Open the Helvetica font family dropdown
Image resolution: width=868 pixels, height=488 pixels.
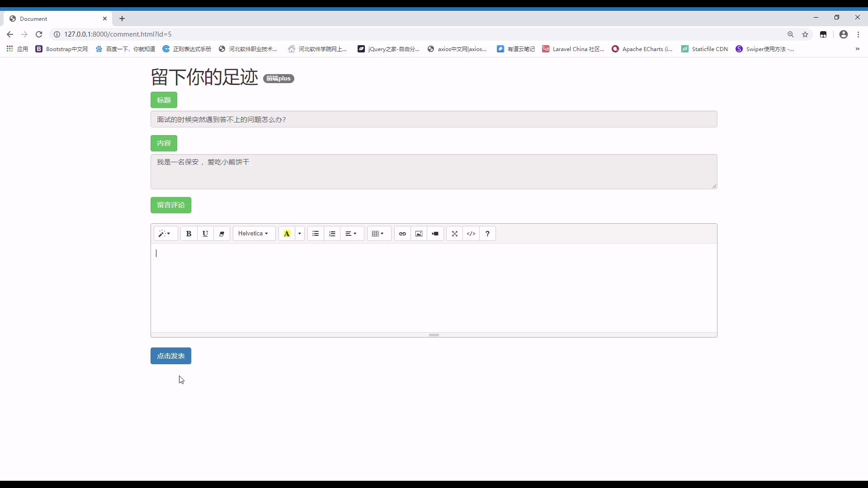254,234
